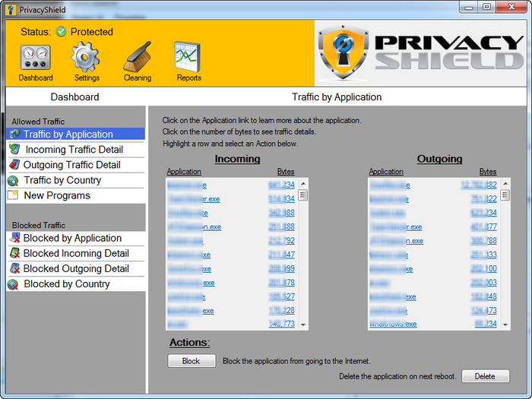Open the Settings gear icon
The height and width of the screenshot is (399, 532).
click(x=85, y=57)
